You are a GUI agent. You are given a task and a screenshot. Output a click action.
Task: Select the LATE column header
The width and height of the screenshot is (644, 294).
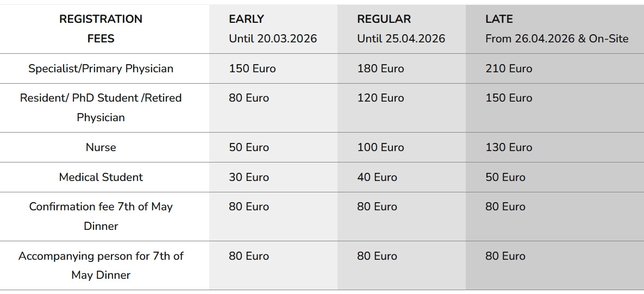coord(499,19)
